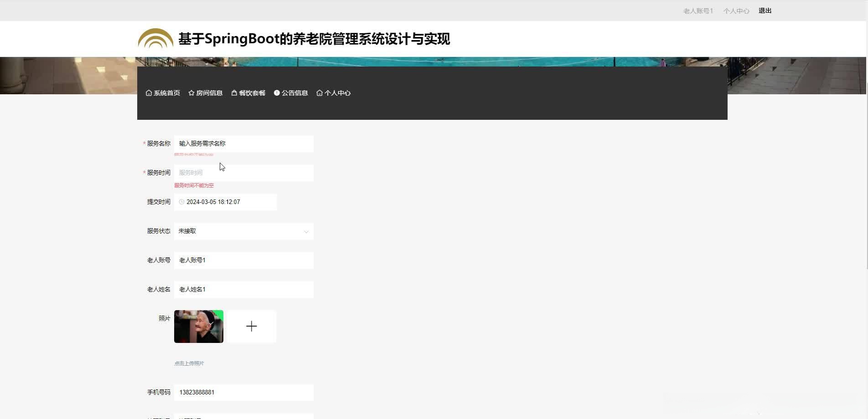
Task: Click the 照片 field label
Action: tap(165, 318)
